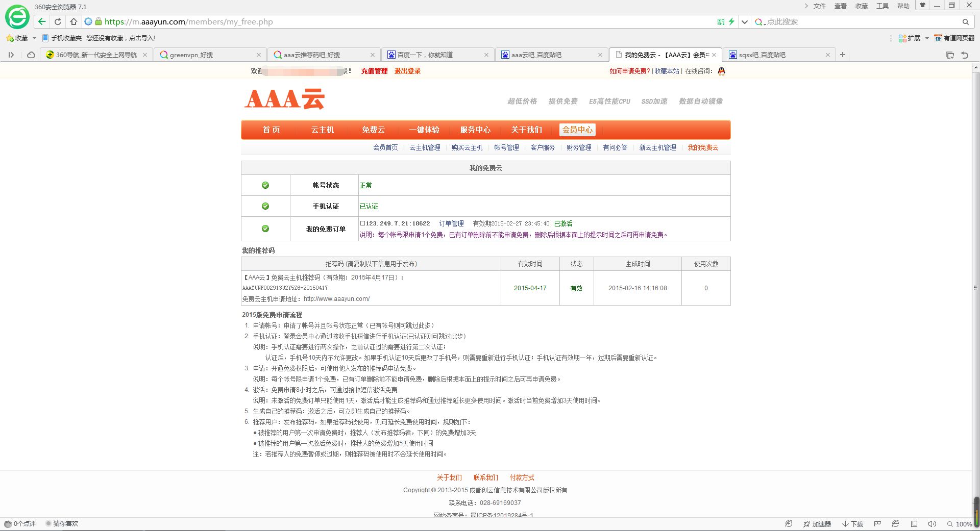The image size is (980, 531).
Task: Switch to the sqsx吧_百度贴吧 tab
Action: pyautogui.click(x=779, y=55)
